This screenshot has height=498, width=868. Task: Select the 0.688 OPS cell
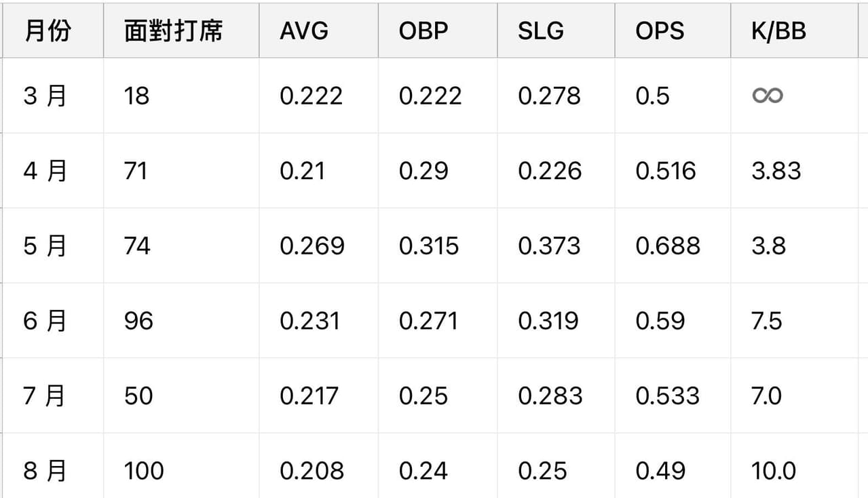(673, 246)
